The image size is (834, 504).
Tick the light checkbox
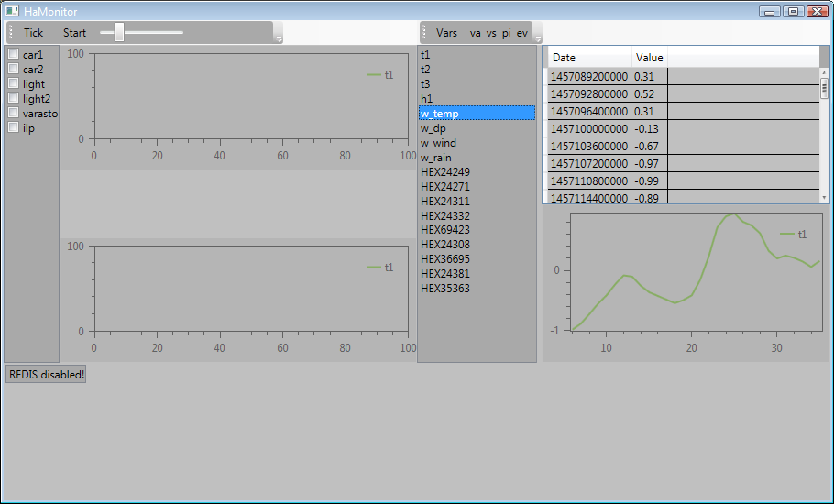[x=14, y=83]
